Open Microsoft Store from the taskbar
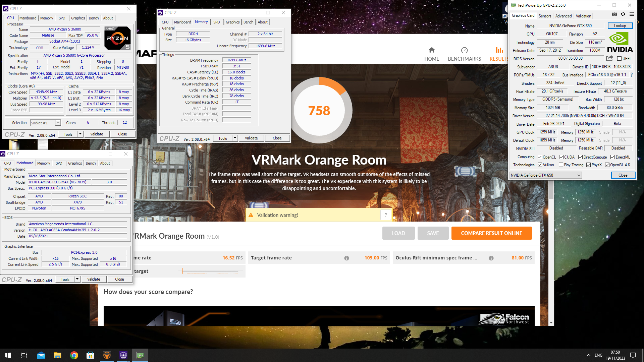 click(x=90, y=355)
